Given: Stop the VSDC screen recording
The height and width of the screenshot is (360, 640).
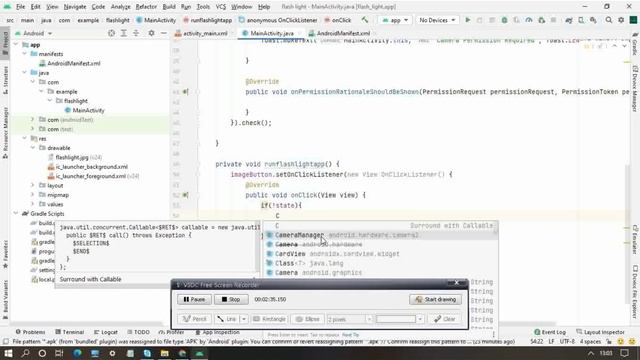Looking at the screenshot, I should click(231, 299).
